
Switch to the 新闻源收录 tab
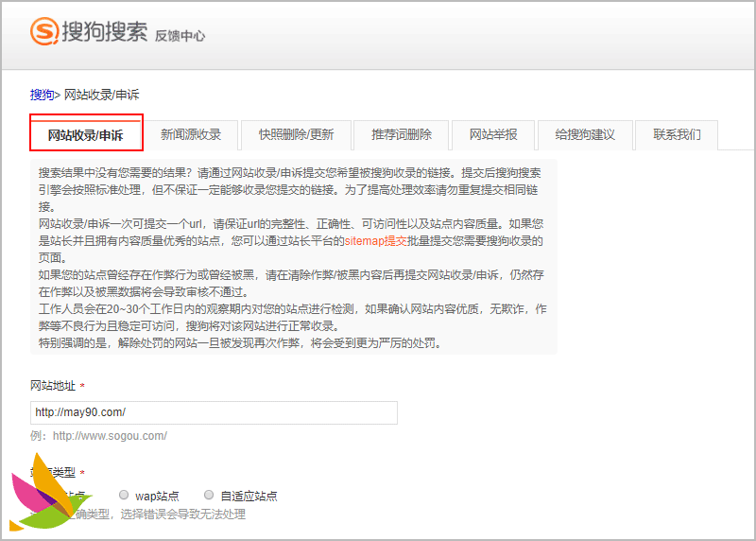(x=191, y=134)
